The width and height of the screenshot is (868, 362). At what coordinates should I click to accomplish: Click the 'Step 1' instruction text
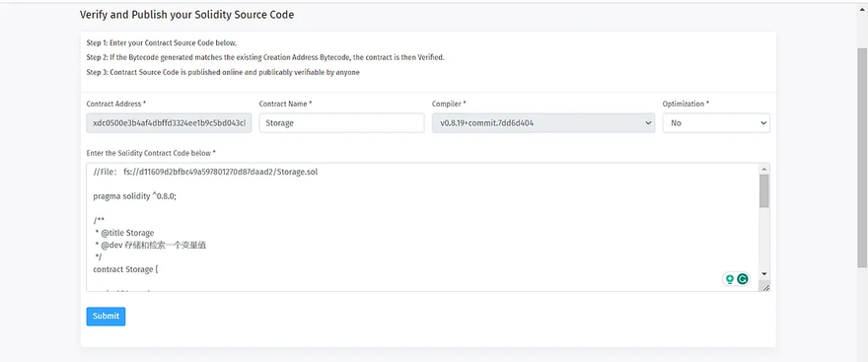(x=162, y=42)
